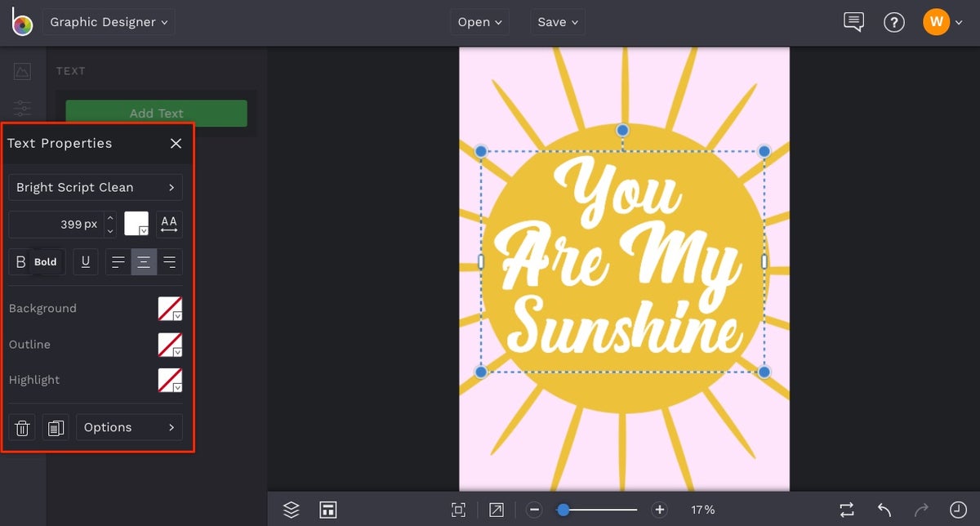The image size is (980, 526).
Task: Open the help question mark icon
Action: (894, 22)
